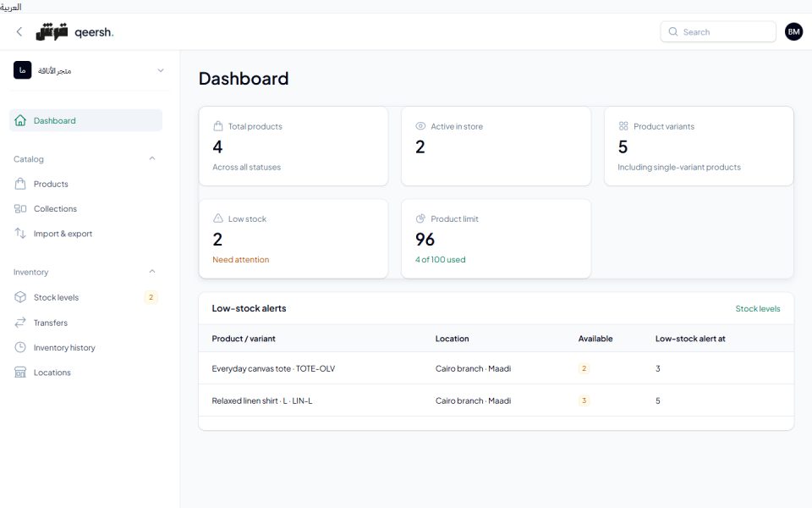Click the Low-stock alert at column header
Screen dimensions: 812x508
click(690, 339)
